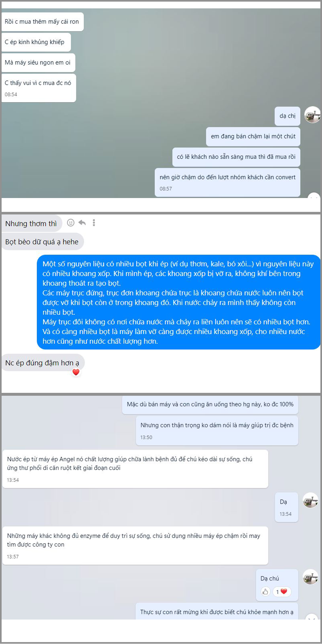Click avatar beside "Dạ chú" message
The width and height of the screenshot is (322, 644).
pos(311,577)
